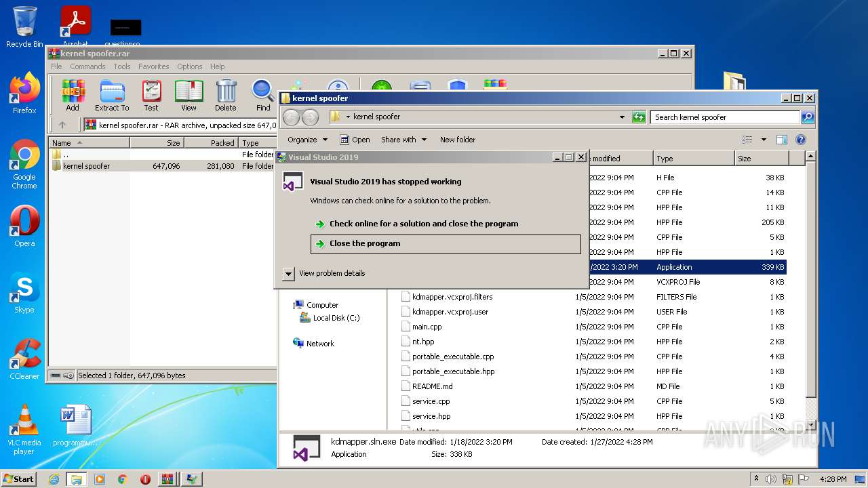Open the Organize dropdown

coord(307,140)
